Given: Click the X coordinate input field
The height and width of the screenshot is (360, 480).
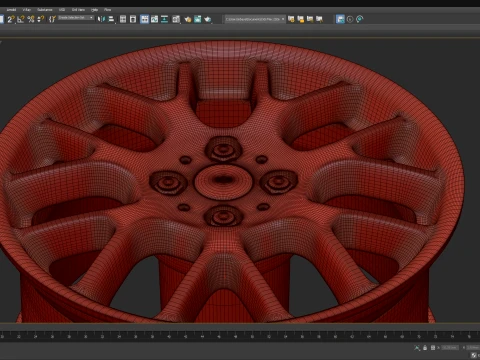Looking at the screenshot, I should [450, 348].
